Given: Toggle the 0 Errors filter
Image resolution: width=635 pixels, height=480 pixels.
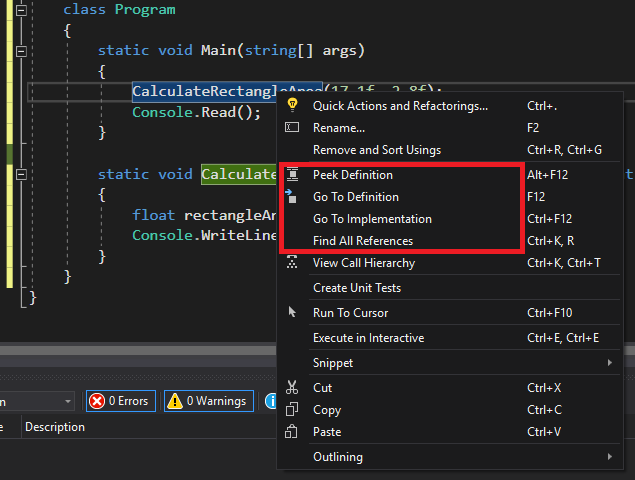Looking at the screenshot, I should pos(120,401).
